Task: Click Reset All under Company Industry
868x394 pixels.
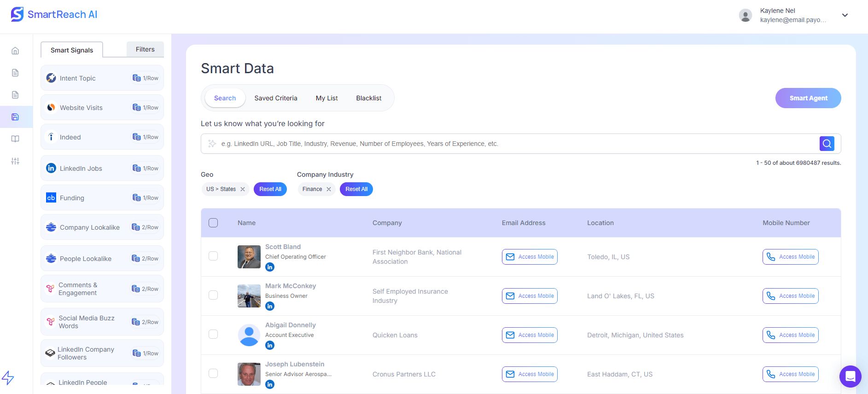Action: (356, 189)
